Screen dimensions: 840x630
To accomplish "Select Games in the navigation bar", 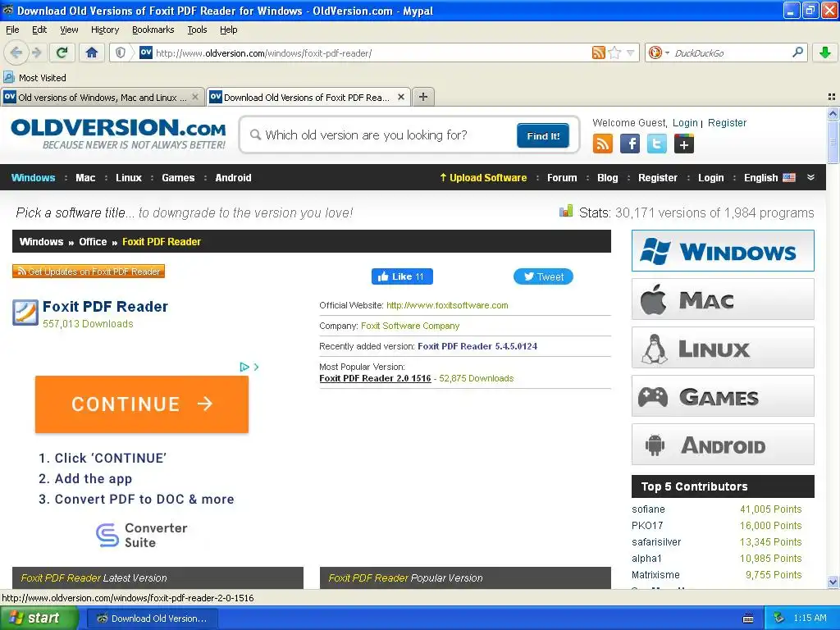I will (178, 178).
